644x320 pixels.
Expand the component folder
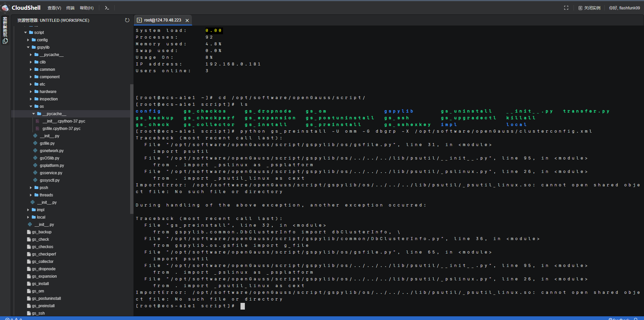pos(31,77)
